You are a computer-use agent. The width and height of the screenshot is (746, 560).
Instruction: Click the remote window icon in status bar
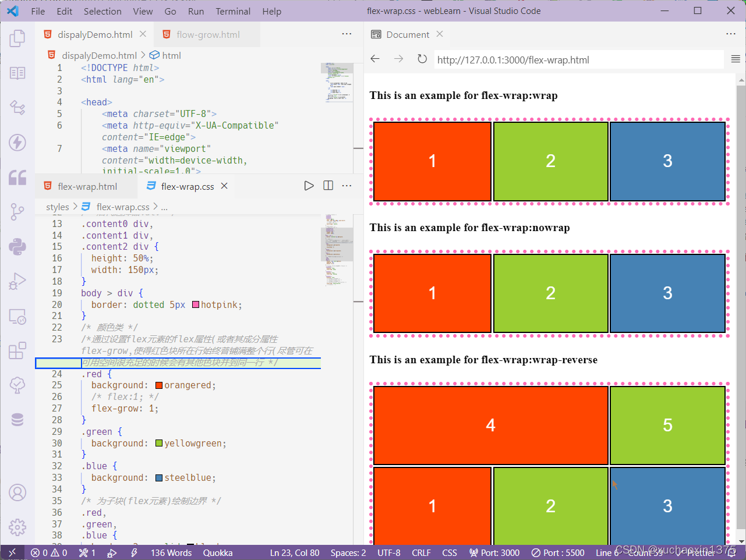(x=12, y=552)
